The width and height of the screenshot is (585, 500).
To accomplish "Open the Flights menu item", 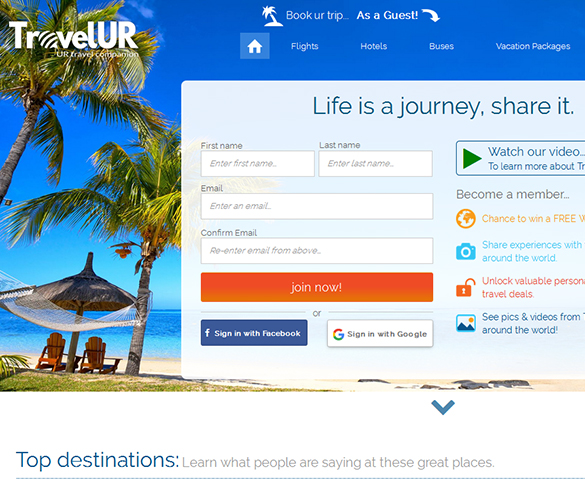I will click(304, 46).
